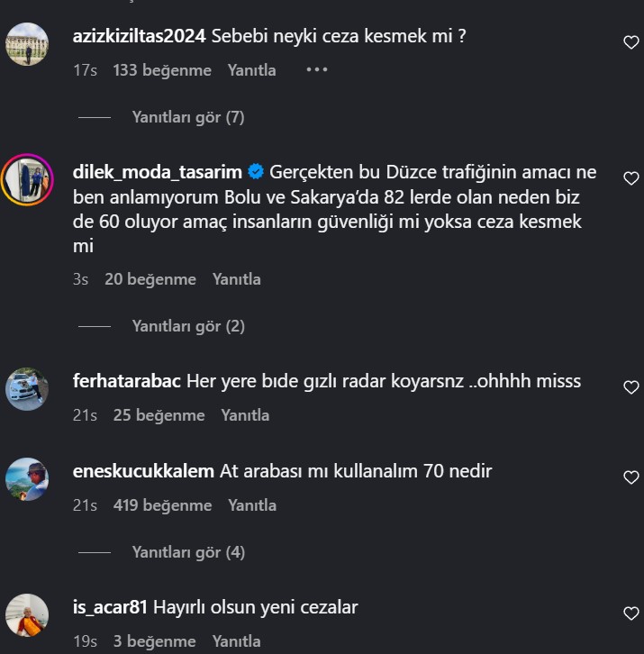Open dilek_moda_tasarim's story avatar
644x654 pixels.
click(x=27, y=179)
